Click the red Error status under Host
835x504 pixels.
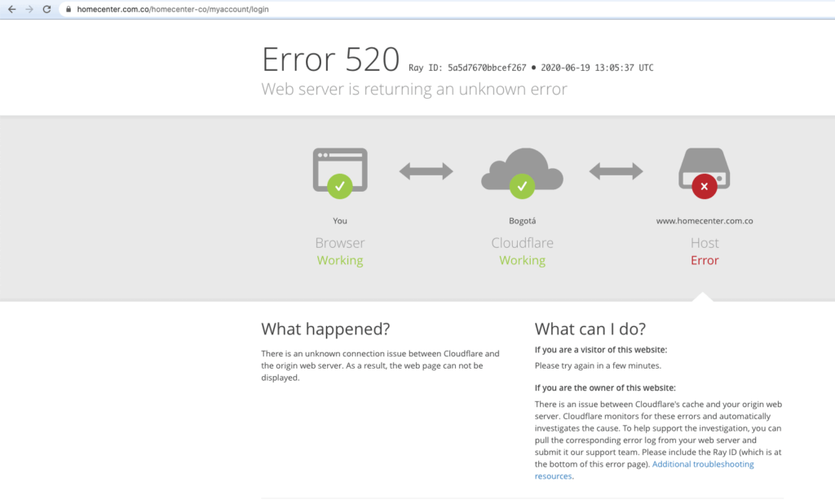click(x=705, y=261)
